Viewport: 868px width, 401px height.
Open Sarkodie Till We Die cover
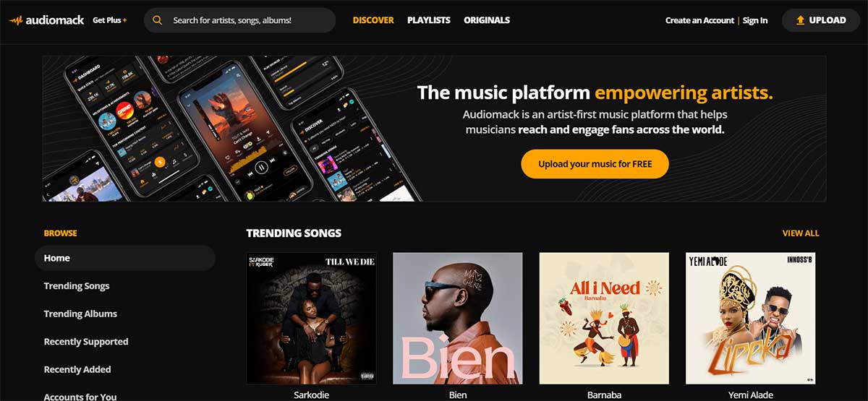pyautogui.click(x=311, y=318)
